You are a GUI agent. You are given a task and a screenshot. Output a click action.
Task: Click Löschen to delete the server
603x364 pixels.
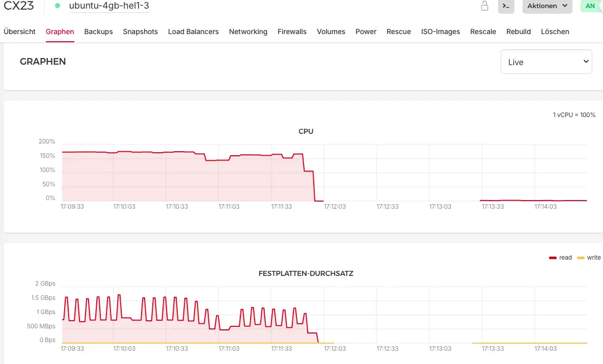(x=555, y=32)
